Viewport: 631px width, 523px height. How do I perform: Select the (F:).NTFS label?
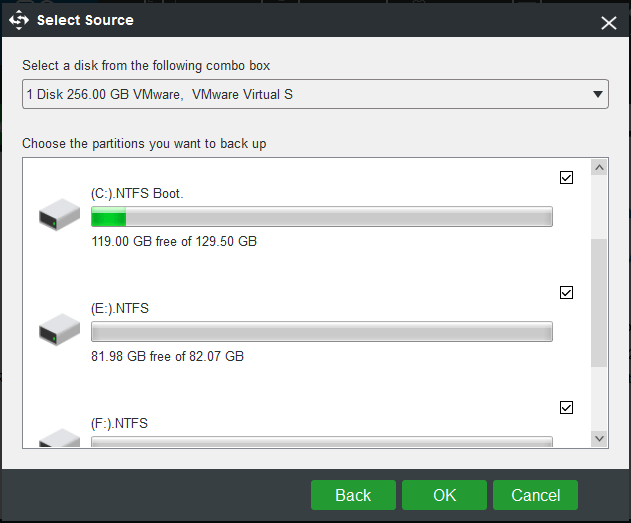coord(120,424)
